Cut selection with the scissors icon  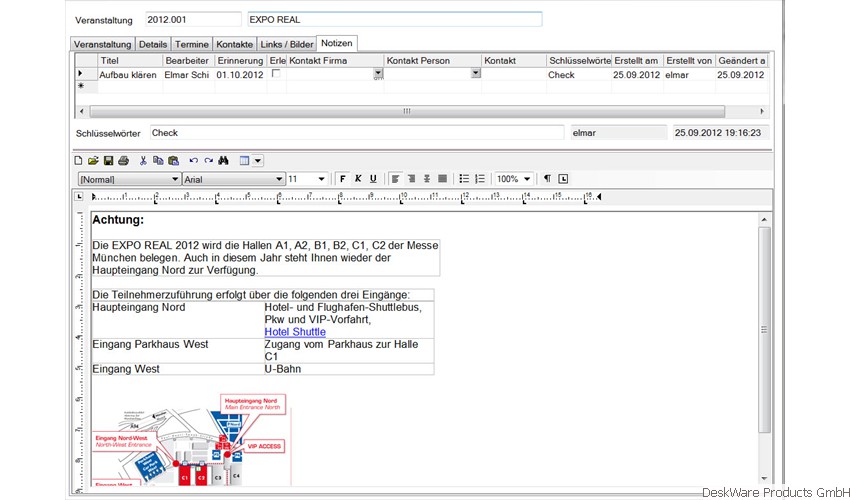[143, 161]
